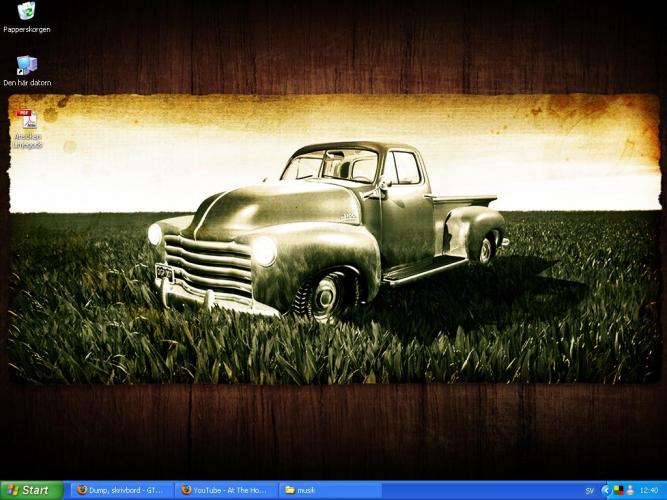667x500 pixels.
Task: Click the multicolored squares tray icon
Action: [x=618, y=490]
